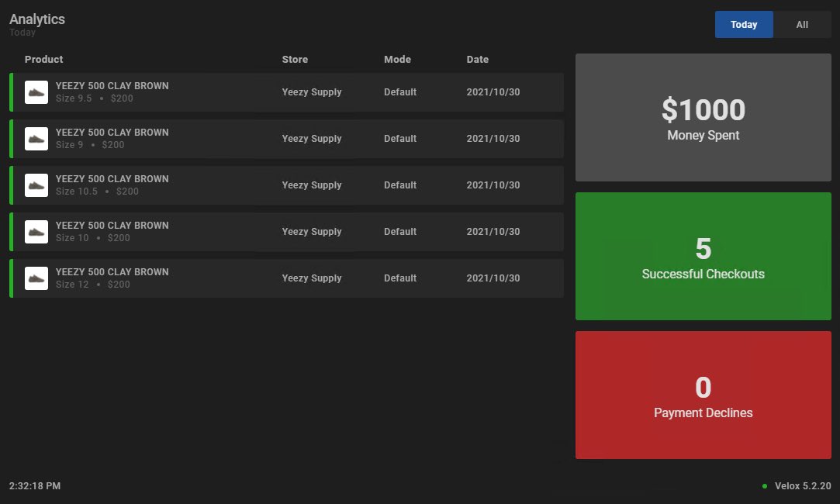Click the 'Size 12 • $200' subtitle
This screenshot has width=840, height=504.
[92, 285]
